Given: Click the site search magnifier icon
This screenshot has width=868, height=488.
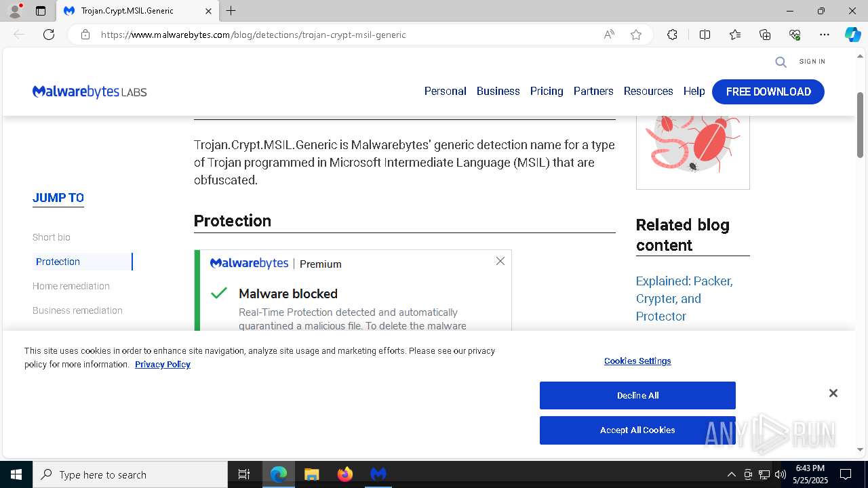Looking at the screenshot, I should point(781,62).
